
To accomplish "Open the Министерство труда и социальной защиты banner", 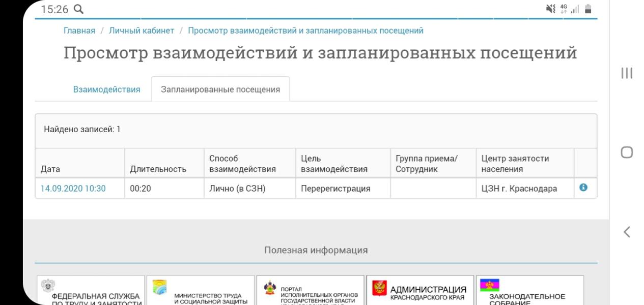I will (x=201, y=291).
